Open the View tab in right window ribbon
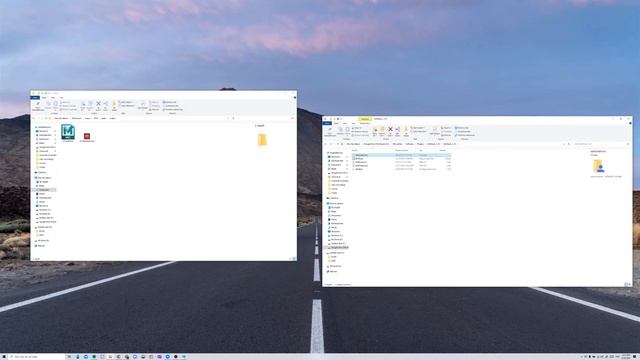The width and height of the screenshot is (640, 360). [x=353, y=123]
